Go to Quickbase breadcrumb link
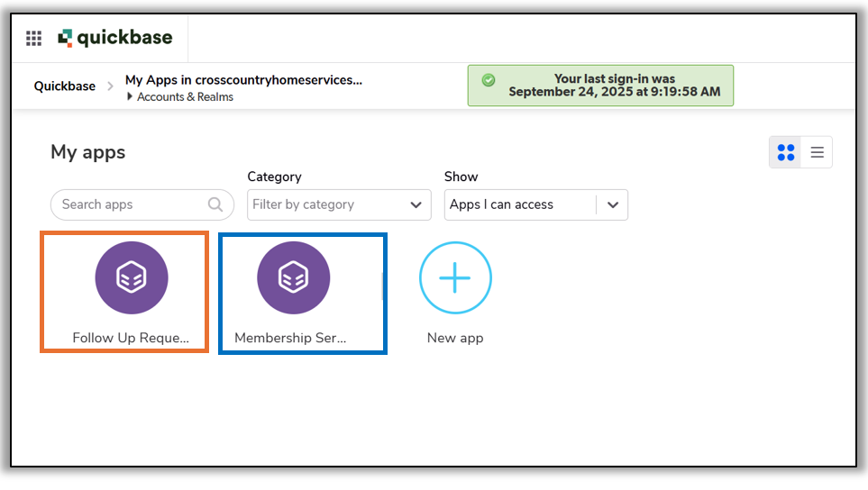Screen dimensions: 868x490 [x=65, y=86]
